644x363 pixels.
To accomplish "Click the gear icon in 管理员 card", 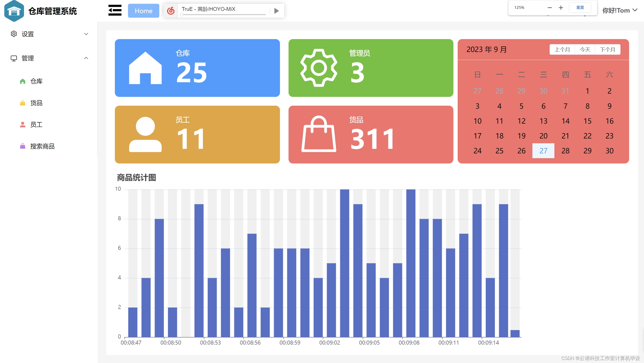I will [x=319, y=68].
